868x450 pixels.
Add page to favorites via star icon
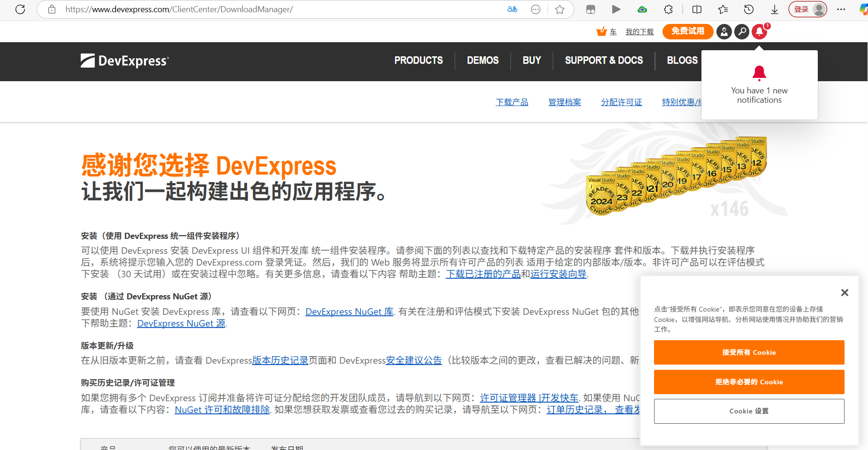click(x=560, y=9)
